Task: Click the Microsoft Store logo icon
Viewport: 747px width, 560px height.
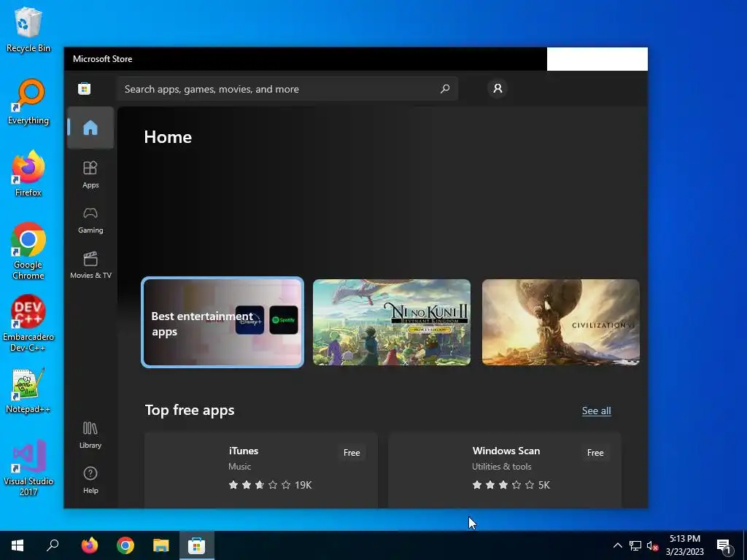Action: [x=85, y=88]
